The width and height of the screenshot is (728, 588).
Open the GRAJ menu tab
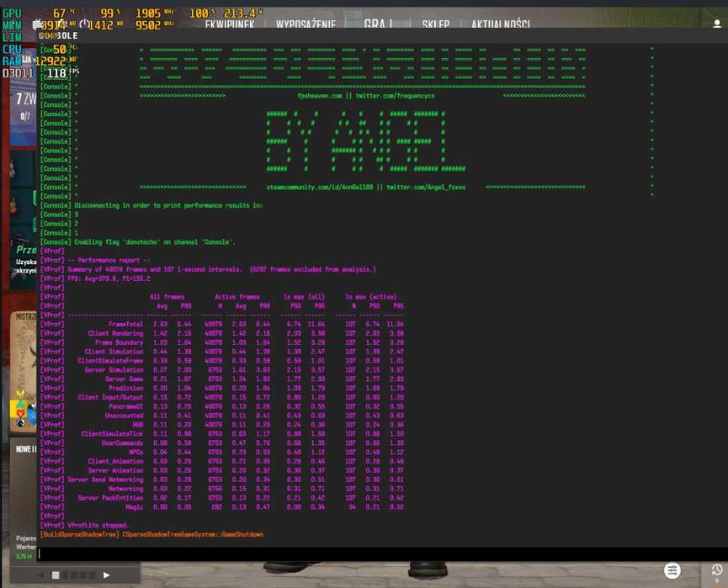pyautogui.click(x=378, y=24)
